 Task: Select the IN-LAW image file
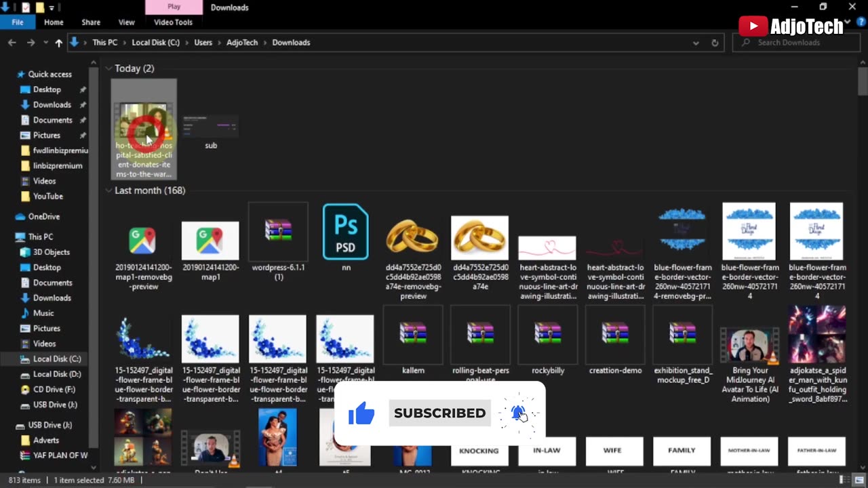547,455
